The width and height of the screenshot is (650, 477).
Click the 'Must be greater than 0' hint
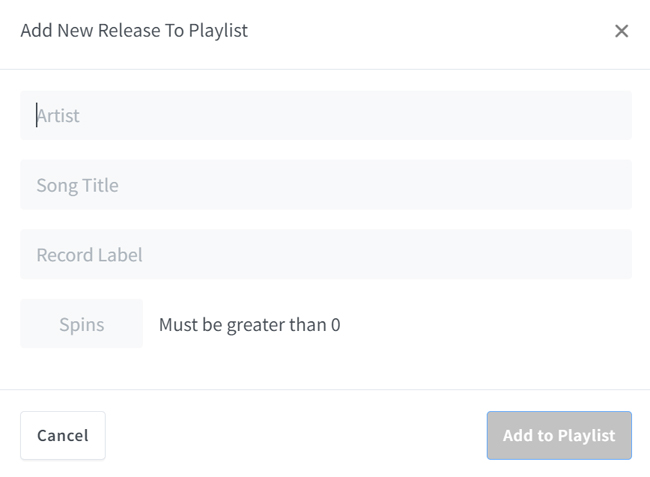pos(249,324)
